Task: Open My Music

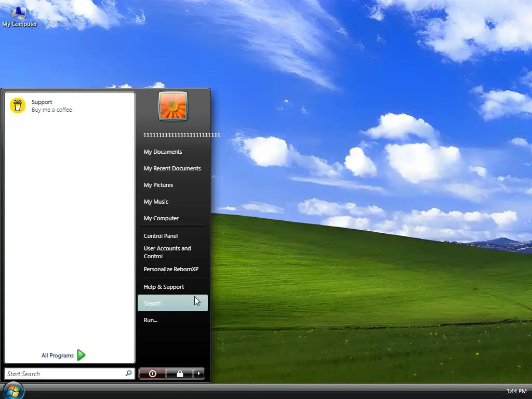Action: [172, 202]
